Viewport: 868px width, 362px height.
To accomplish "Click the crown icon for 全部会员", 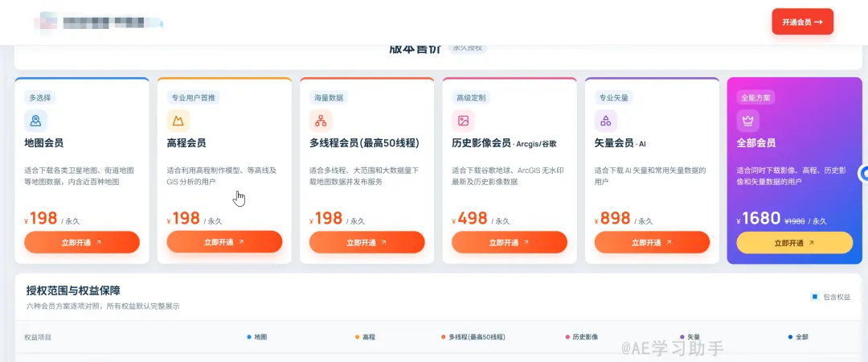I will 748,121.
